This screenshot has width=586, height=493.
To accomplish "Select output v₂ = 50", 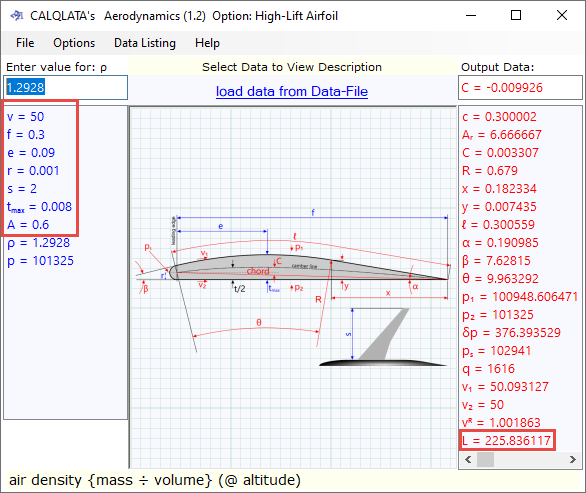I will coord(483,404).
